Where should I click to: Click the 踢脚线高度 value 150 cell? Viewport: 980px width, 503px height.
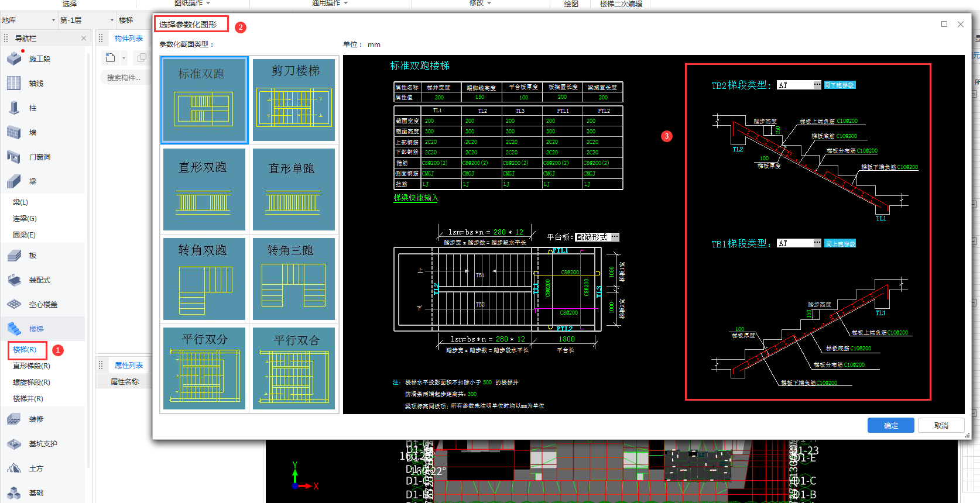point(480,97)
